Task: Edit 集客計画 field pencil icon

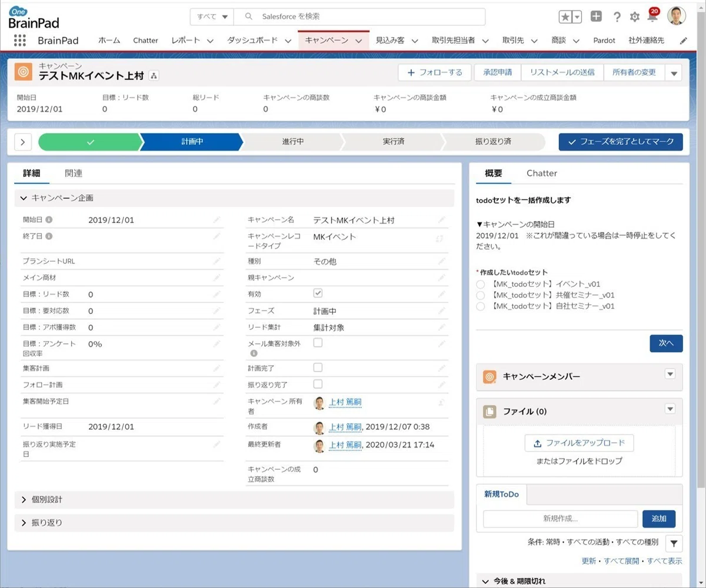Action: click(x=217, y=368)
